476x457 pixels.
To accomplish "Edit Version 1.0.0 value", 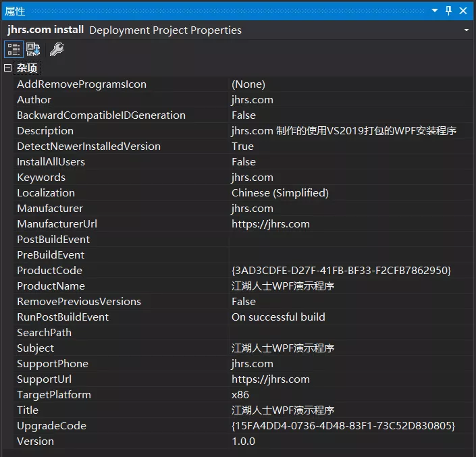I will click(x=243, y=441).
